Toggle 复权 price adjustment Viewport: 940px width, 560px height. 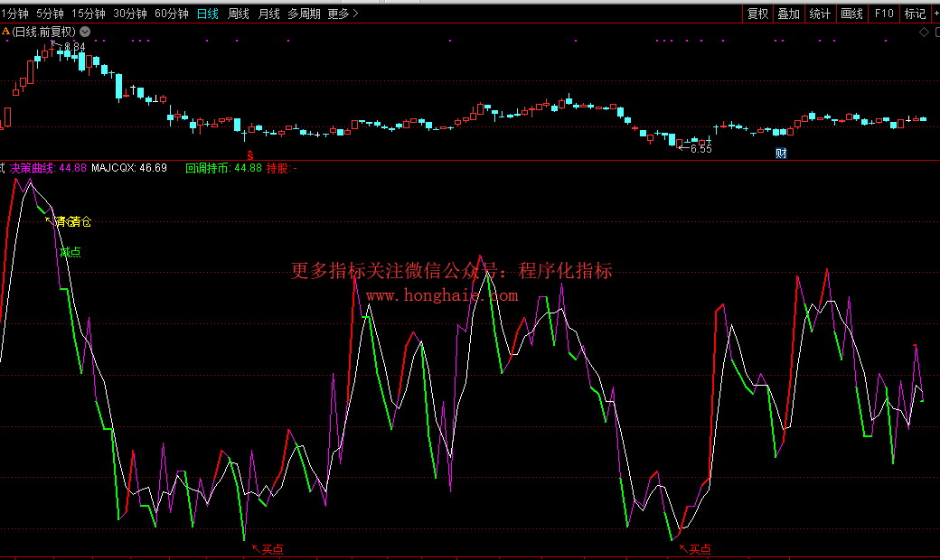[757, 14]
